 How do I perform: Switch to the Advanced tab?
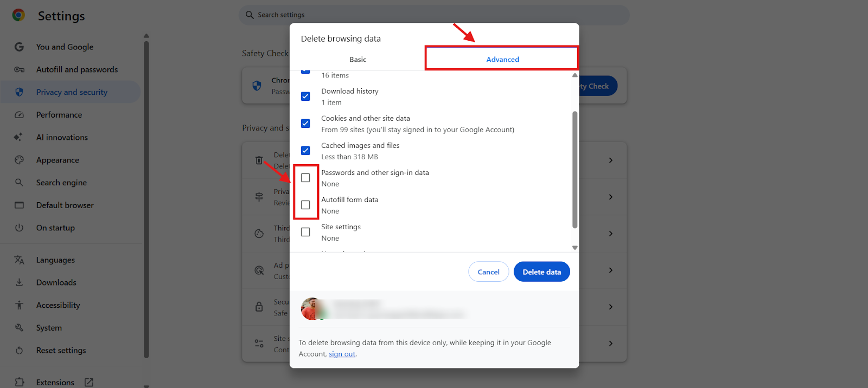[x=502, y=59]
